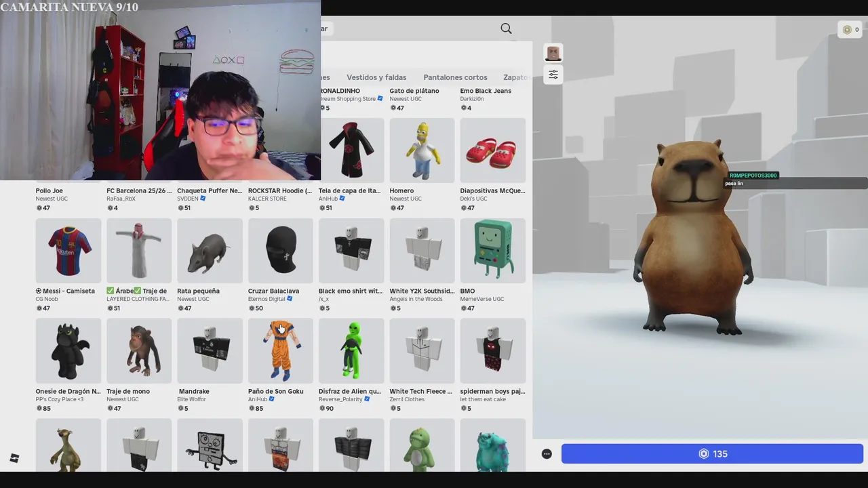Select the Traje de mono item
Viewport: 868px width, 488px height.
point(139,351)
